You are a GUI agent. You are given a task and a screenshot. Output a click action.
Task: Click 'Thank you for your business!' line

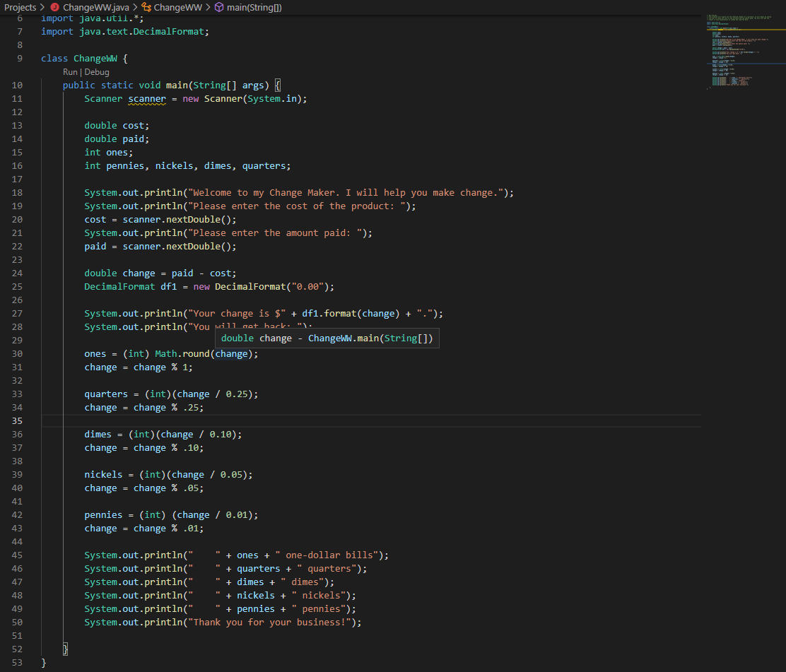point(223,623)
